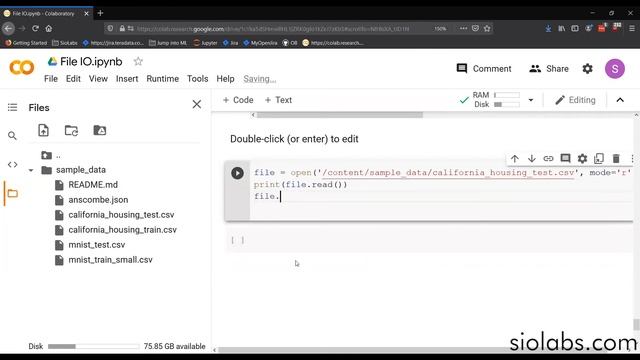Image resolution: width=640 pixels, height=360 pixels.
Task: Open the browser hamburger menu
Action: (632, 29)
